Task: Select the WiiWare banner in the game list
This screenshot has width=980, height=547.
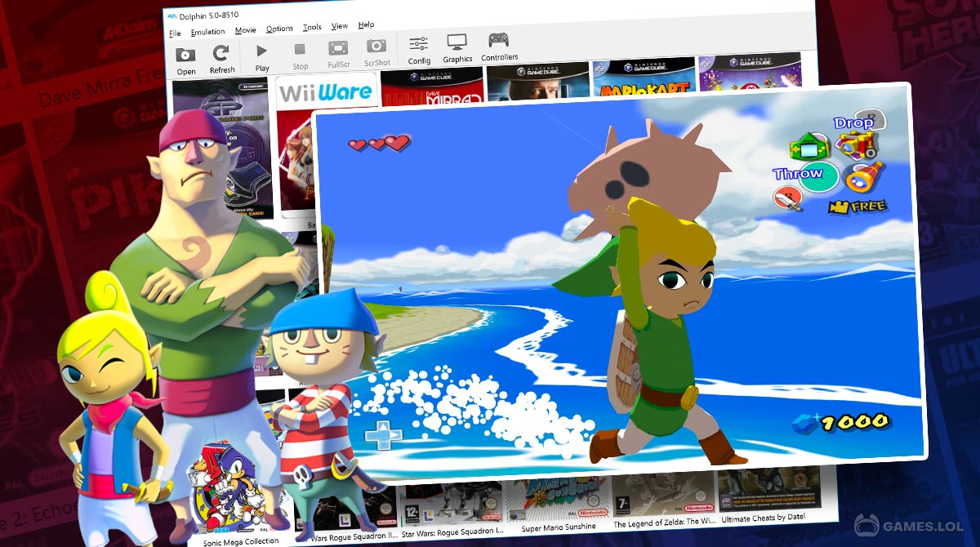Action: (326, 92)
